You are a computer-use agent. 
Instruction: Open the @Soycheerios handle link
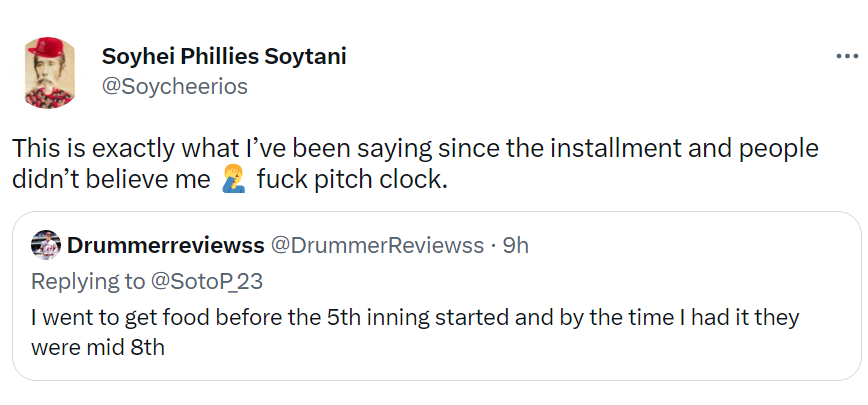tap(174, 87)
